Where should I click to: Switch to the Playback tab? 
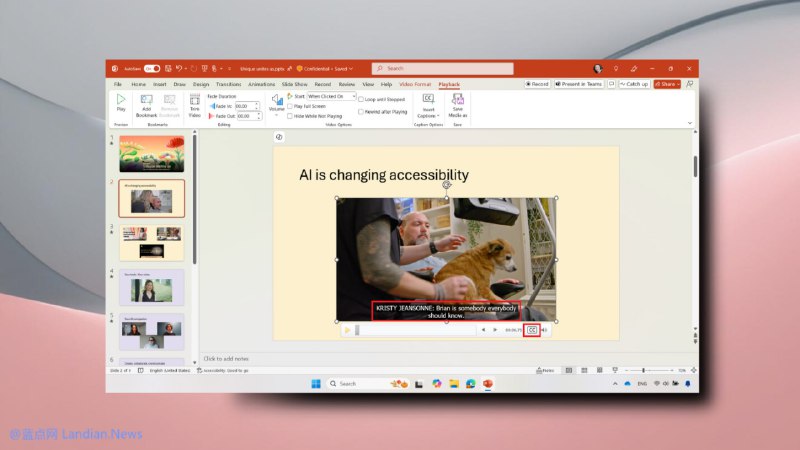pos(449,84)
